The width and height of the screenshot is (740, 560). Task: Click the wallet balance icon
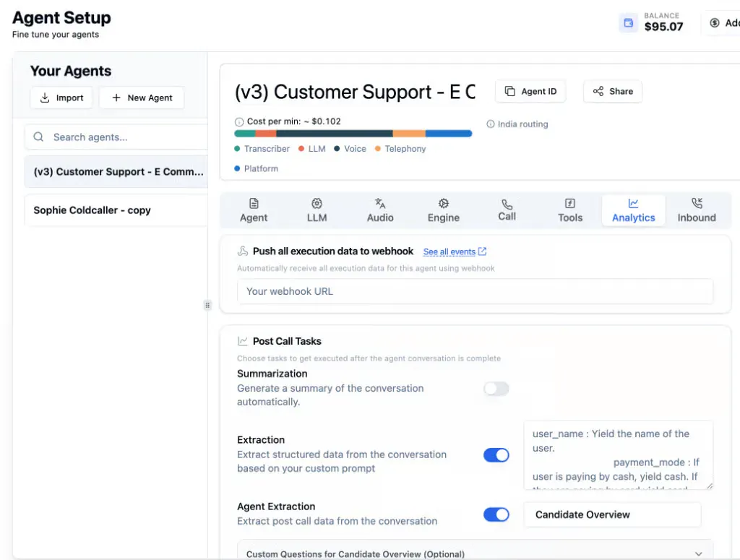(628, 22)
